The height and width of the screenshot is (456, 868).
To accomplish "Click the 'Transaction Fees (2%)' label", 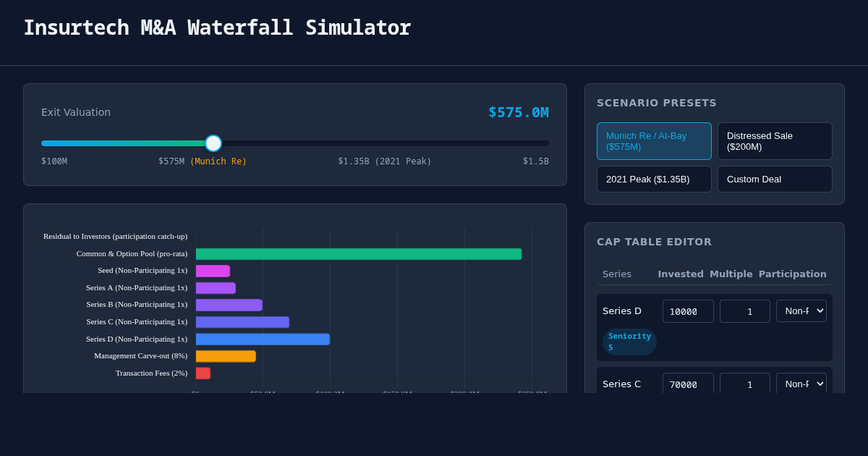I will [151, 373].
